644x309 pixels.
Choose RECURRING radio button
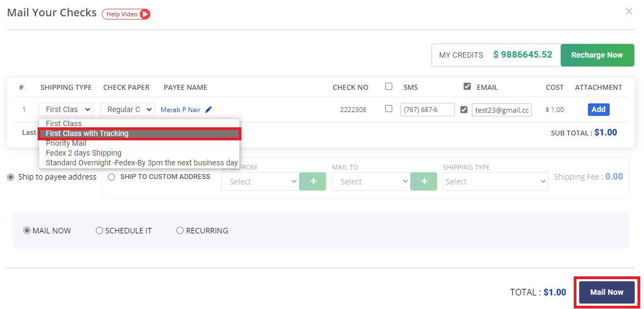click(180, 231)
